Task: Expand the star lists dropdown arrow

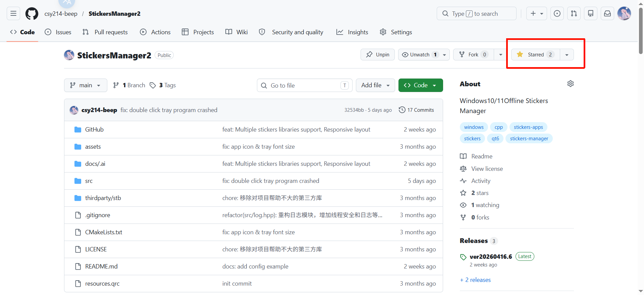Action: (x=567, y=55)
